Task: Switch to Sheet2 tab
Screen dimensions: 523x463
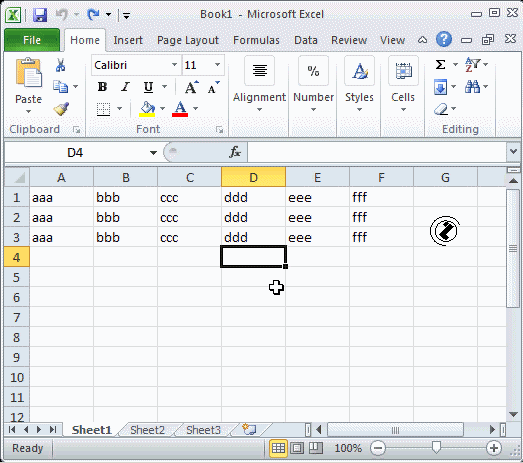Action: (147, 430)
